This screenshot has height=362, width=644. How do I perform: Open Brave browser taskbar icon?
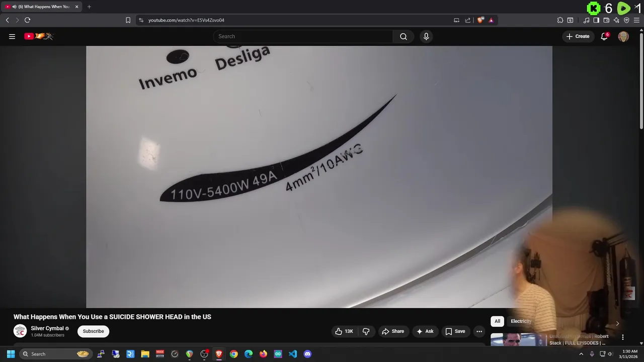coord(219,354)
